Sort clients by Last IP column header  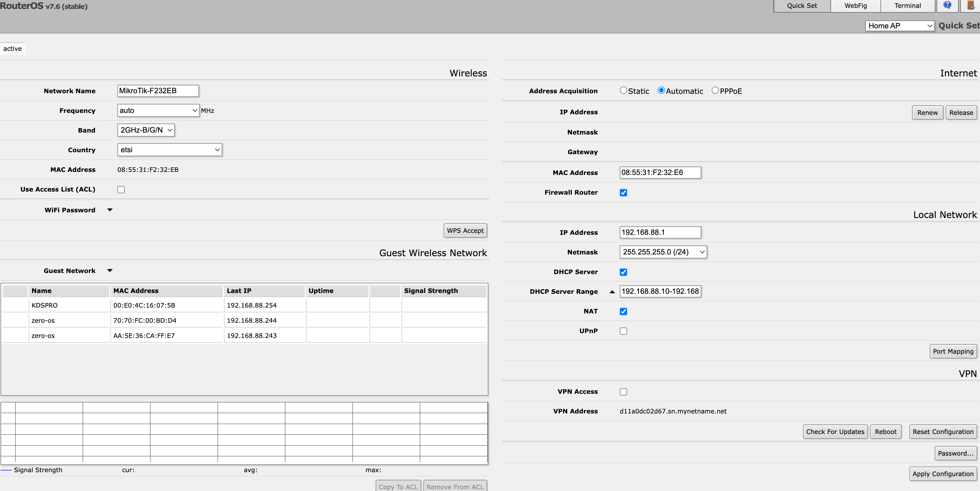(x=264, y=290)
